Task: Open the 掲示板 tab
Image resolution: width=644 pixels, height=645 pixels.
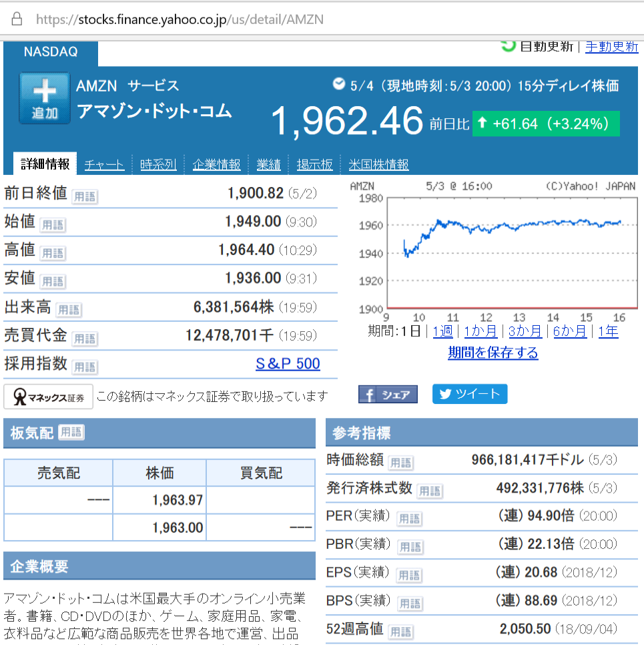Action: coord(314,165)
